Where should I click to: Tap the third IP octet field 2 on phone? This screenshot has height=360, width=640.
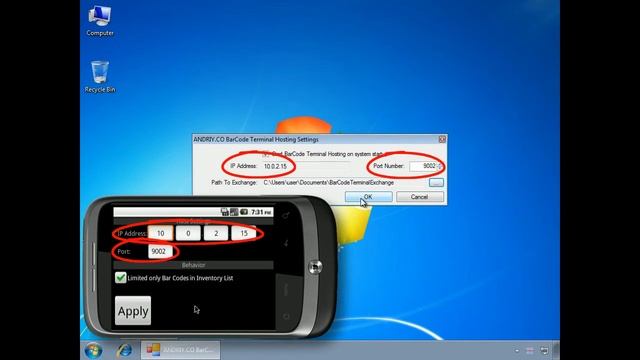tap(216, 233)
